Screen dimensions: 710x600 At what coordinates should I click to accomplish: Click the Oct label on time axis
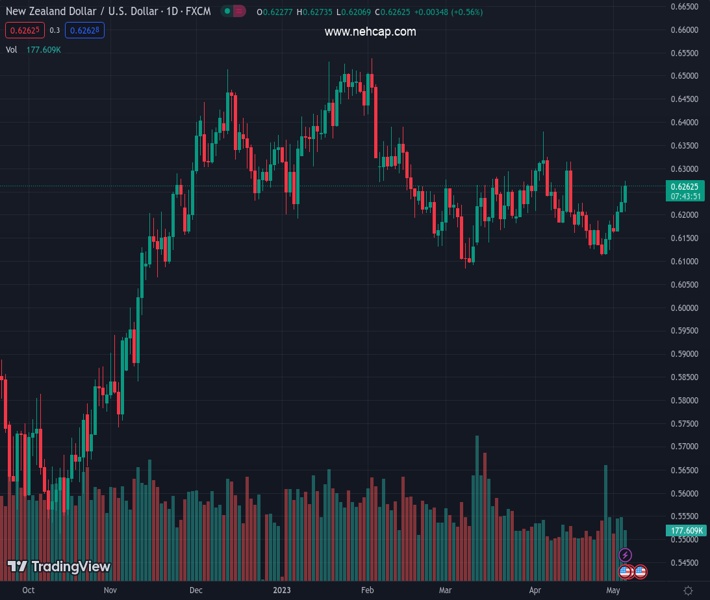28,591
